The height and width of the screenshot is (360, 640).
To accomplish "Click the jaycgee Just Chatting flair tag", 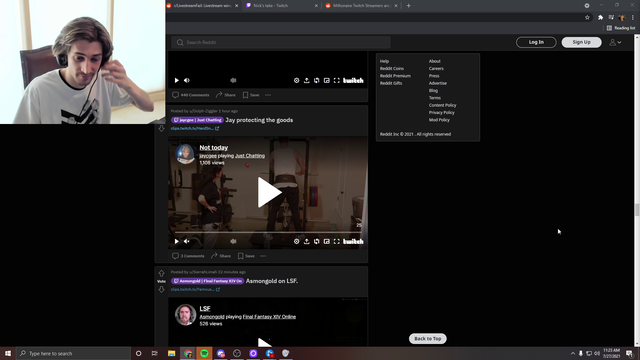I will pos(197,120).
